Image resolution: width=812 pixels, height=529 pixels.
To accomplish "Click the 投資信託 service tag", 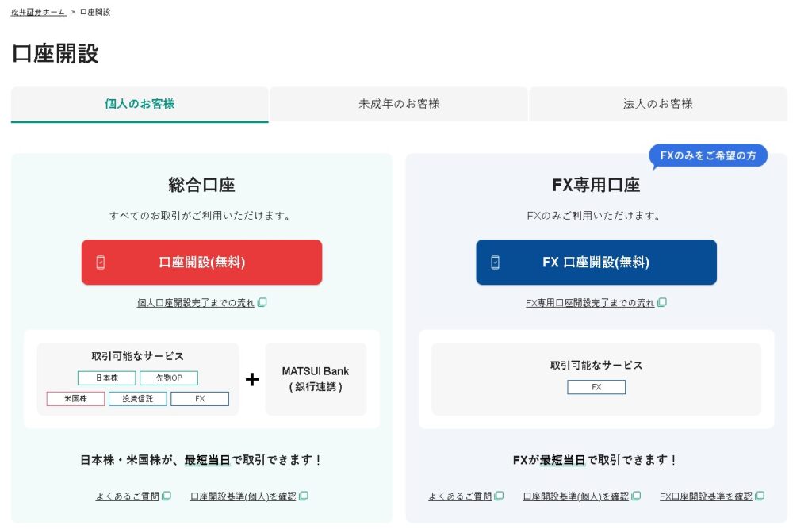I will (x=137, y=399).
